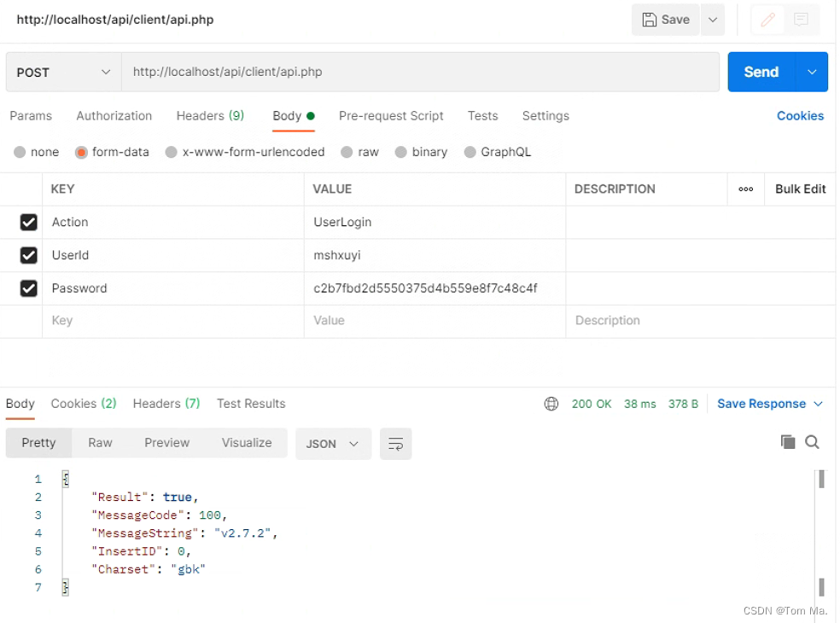Click the mshxuyi value cell

click(x=435, y=255)
